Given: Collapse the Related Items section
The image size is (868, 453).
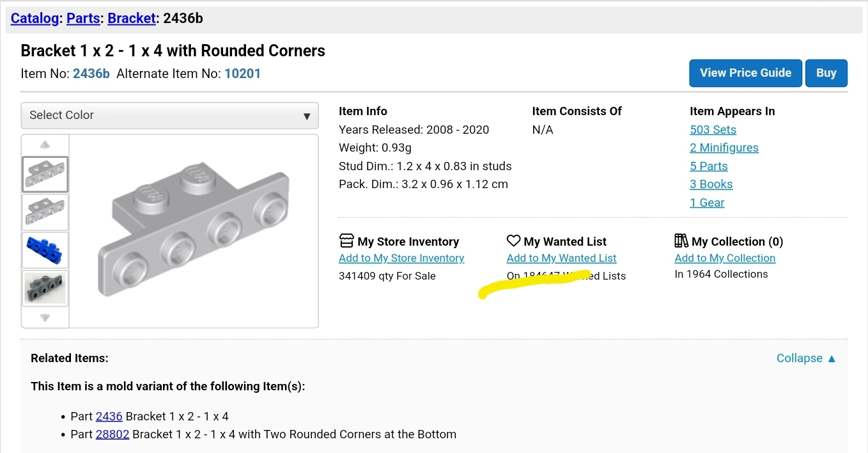Looking at the screenshot, I should coord(806,358).
